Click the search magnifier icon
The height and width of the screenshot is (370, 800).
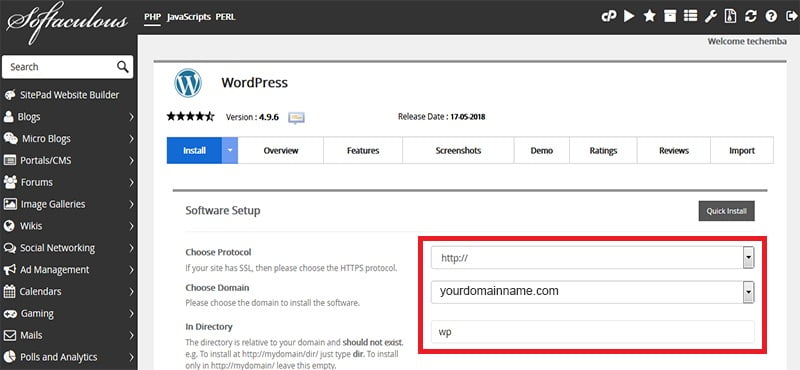(x=122, y=67)
